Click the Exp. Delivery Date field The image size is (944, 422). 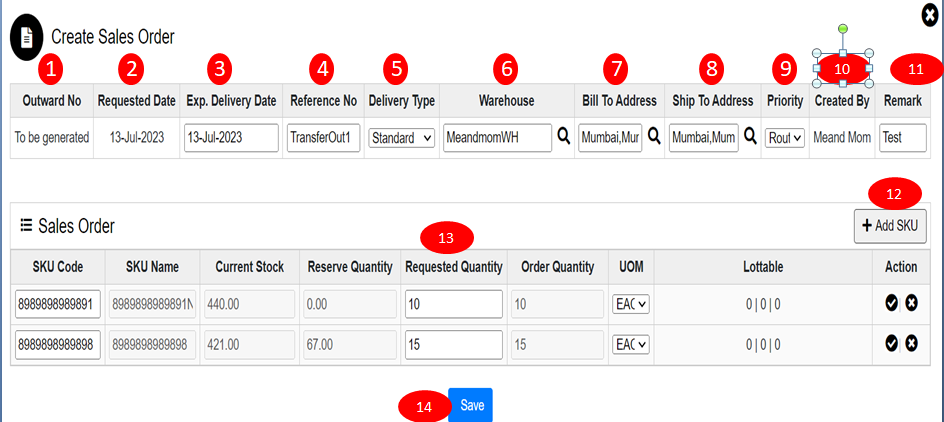(x=231, y=138)
